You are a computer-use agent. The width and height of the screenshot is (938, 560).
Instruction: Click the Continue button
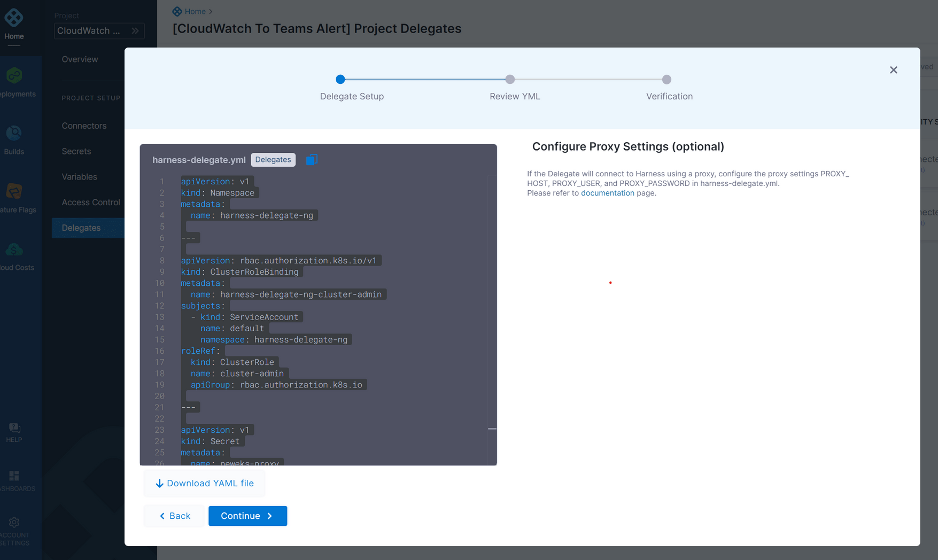click(247, 516)
